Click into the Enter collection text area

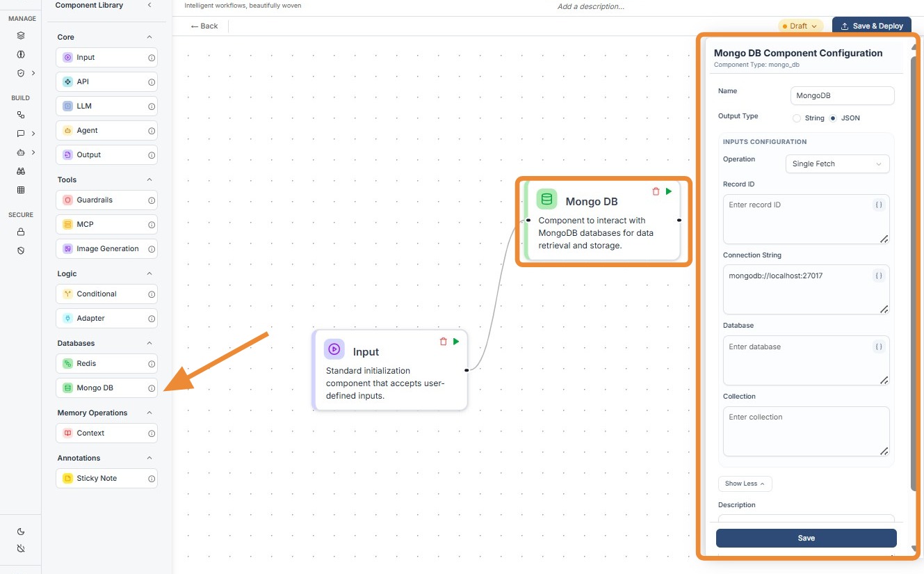[807, 431]
